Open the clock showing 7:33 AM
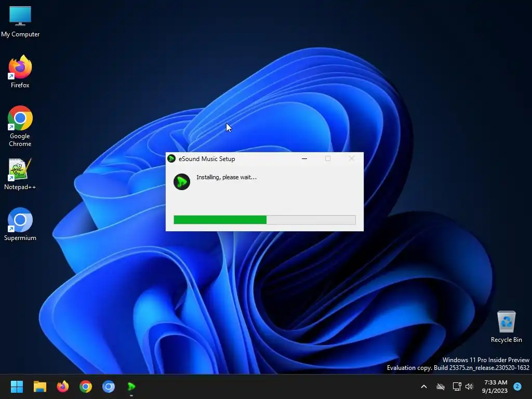The height and width of the screenshot is (399, 532). pyautogui.click(x=495, y=387)
